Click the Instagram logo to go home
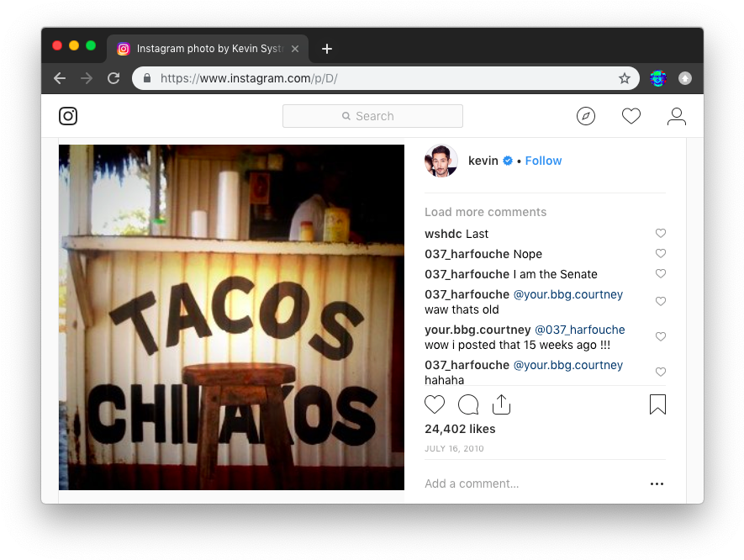 click(x=68, y=116)
